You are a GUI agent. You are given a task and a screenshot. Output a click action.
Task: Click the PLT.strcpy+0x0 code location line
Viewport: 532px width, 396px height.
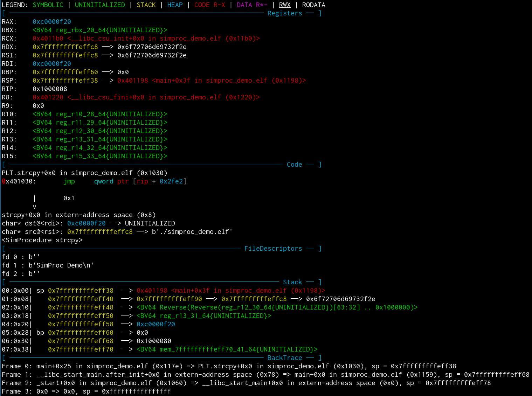coord(84,173)
